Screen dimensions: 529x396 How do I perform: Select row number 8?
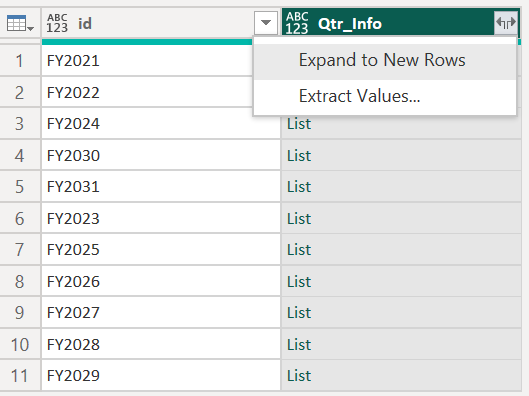(x=20, y=281)
